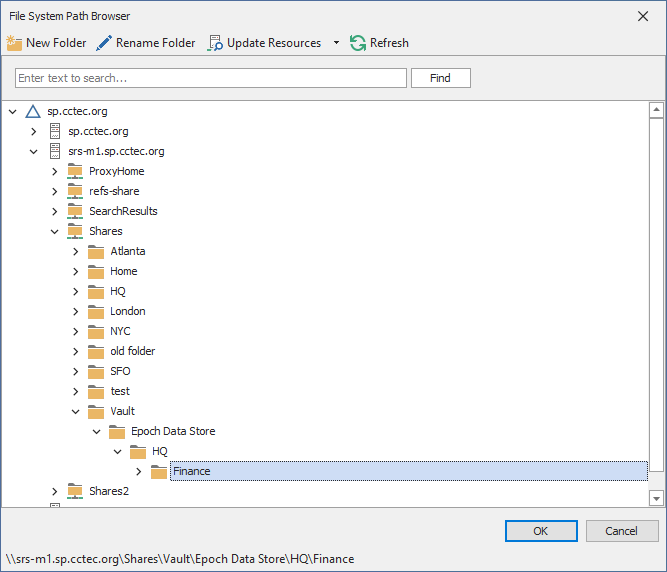This screenshot has height=572, width=667.
Task: Select the Epoch Data Store folder
Action: (172, 431)
